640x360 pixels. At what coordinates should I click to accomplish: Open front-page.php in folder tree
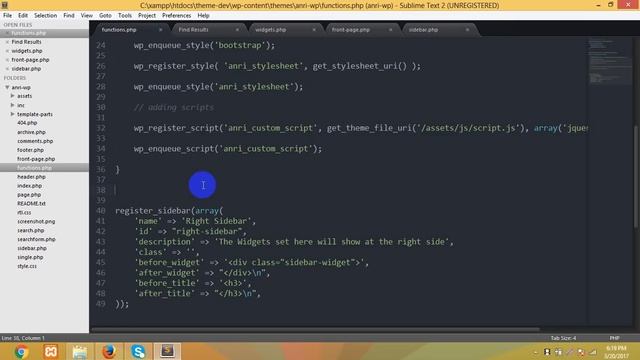coord(36,159)
